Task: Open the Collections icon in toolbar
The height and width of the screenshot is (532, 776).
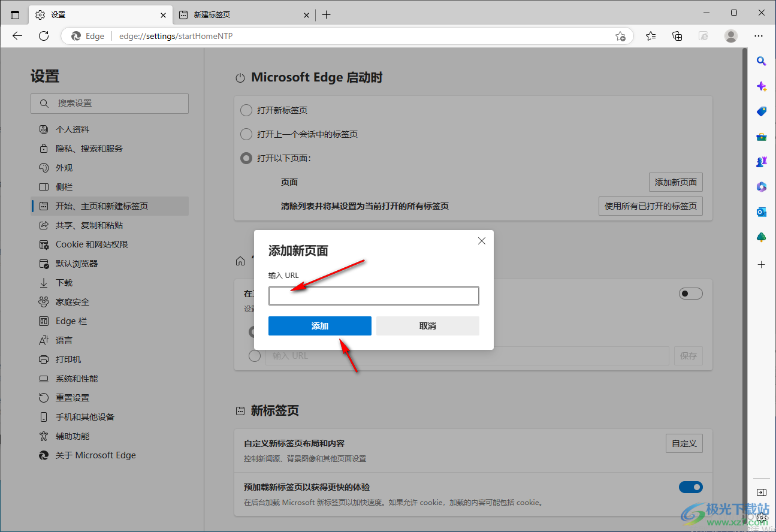Action: click(677, 36)
